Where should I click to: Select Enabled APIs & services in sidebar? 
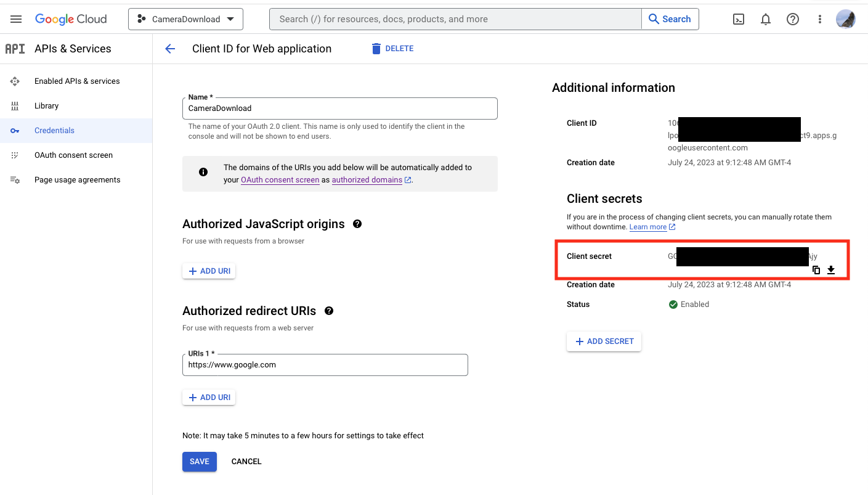coord(77,81)
